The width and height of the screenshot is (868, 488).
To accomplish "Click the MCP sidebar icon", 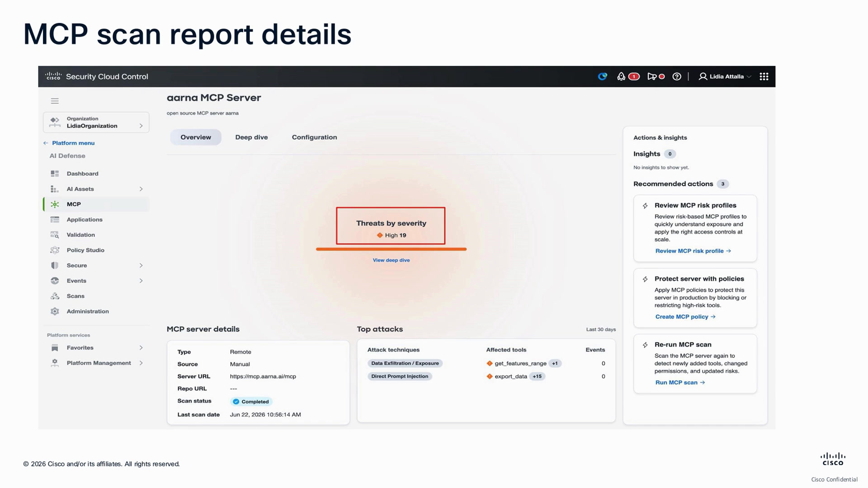I will [55, 204].
